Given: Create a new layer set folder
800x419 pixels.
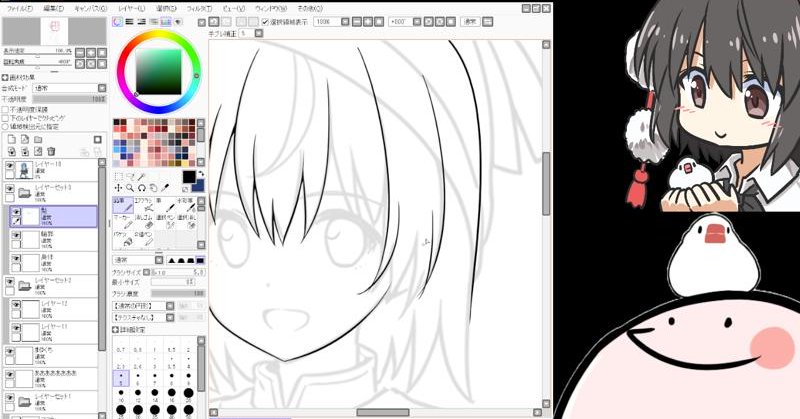Looking at the screenshot, I should pos(38,139).
